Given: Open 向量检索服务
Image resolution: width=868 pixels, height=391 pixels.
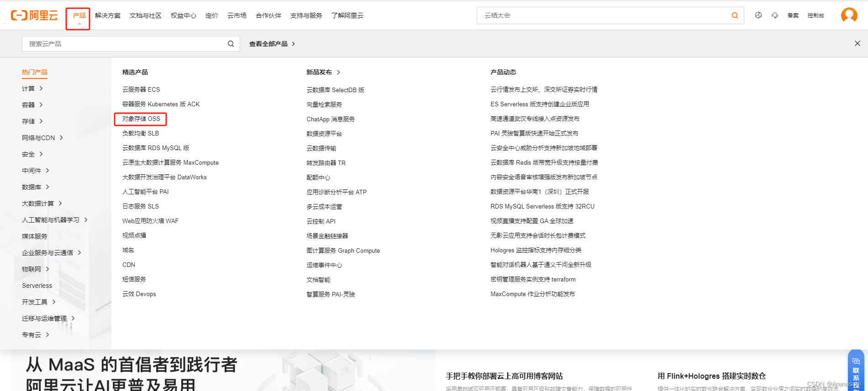Looking at the screenshot, I should click(324, 104).
